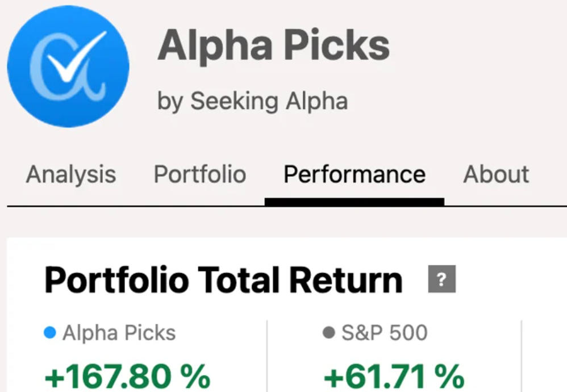This screenshot has height=392, width=567.
Task: Open the question mark help icon
Action: (442, 279)
